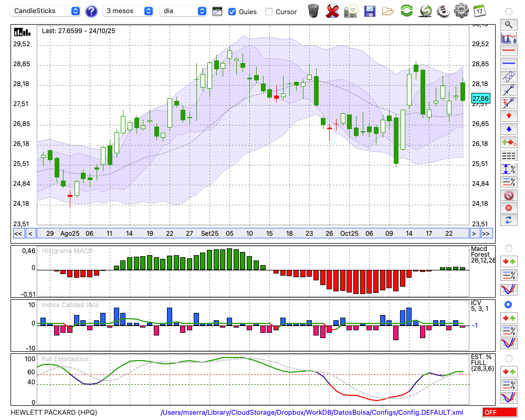Click the green refresh arrows toolbar icon
This screenshot has width=525, height=420.
click(x=406, y=10)
